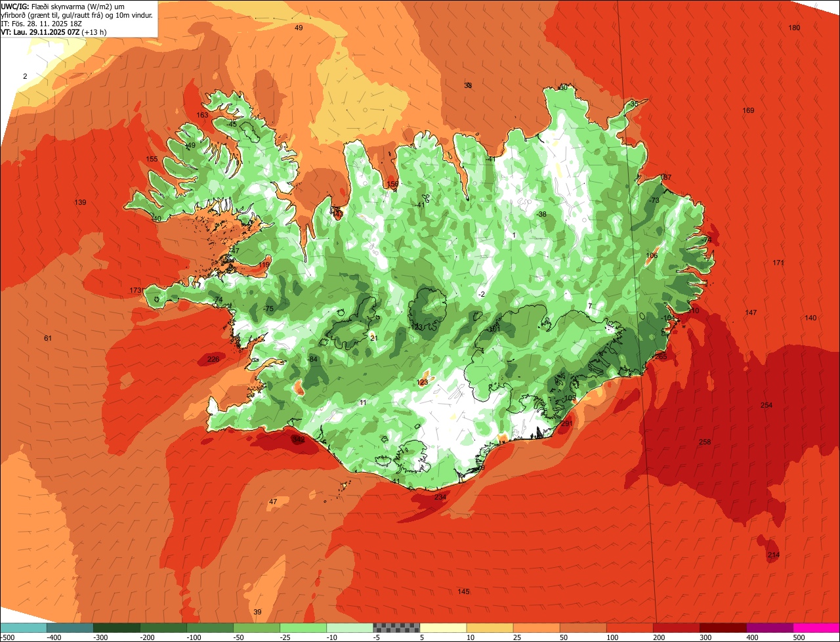Screen dimensions: 840x642
Task: Click the map value '171' east of Iceland
Action: click(778, 263)
